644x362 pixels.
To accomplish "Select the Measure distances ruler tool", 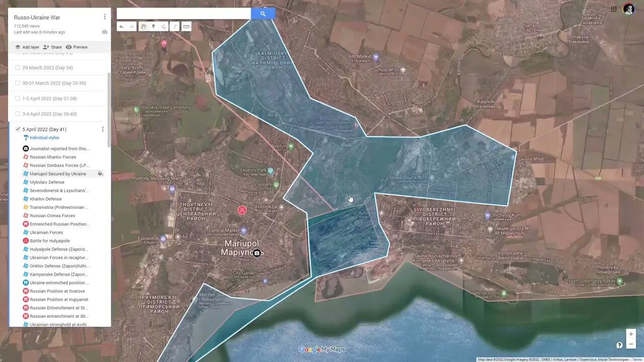I will click(186, 27).
